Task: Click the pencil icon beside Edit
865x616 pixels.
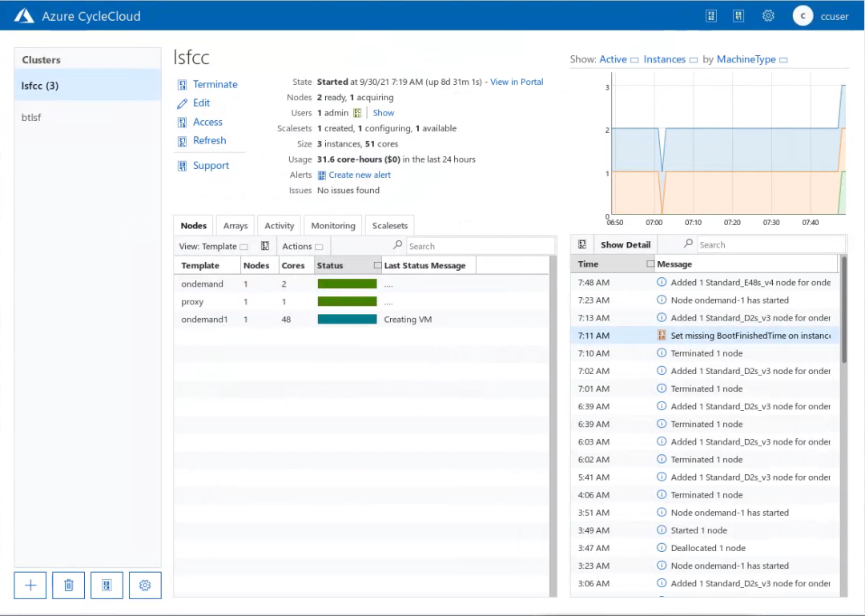Action: click(x=182, y=103)
